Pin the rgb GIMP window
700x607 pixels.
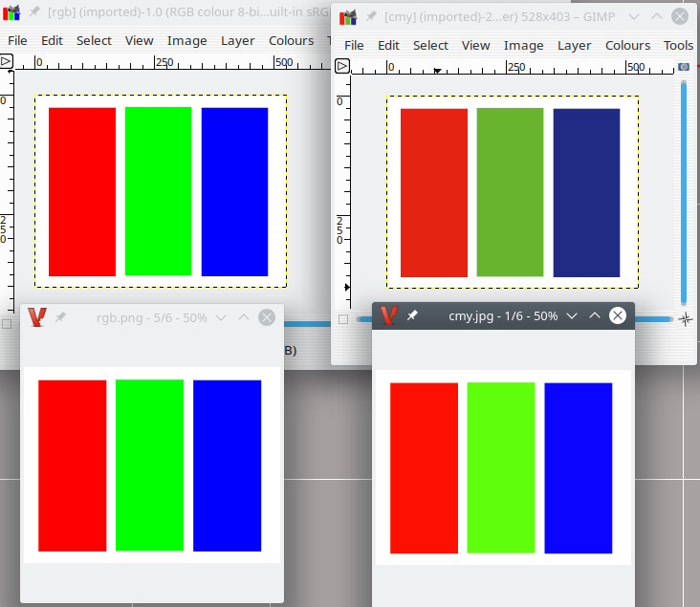point(34,12)
